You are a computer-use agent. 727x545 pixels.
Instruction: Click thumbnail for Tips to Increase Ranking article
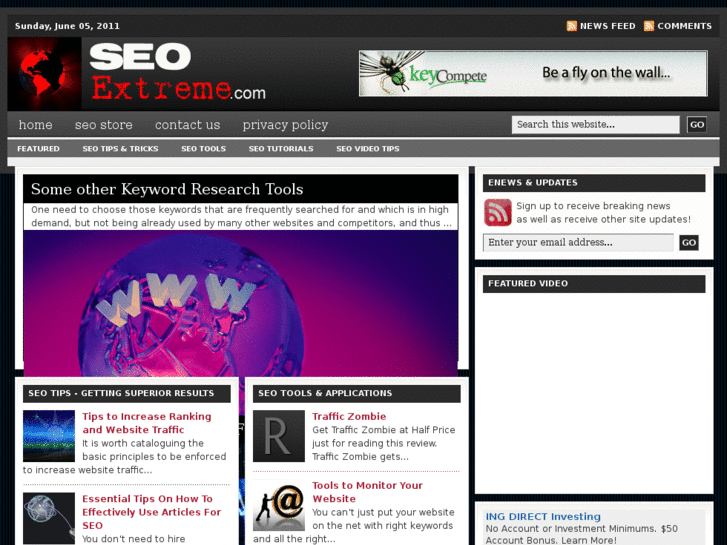tap(49, 436)
